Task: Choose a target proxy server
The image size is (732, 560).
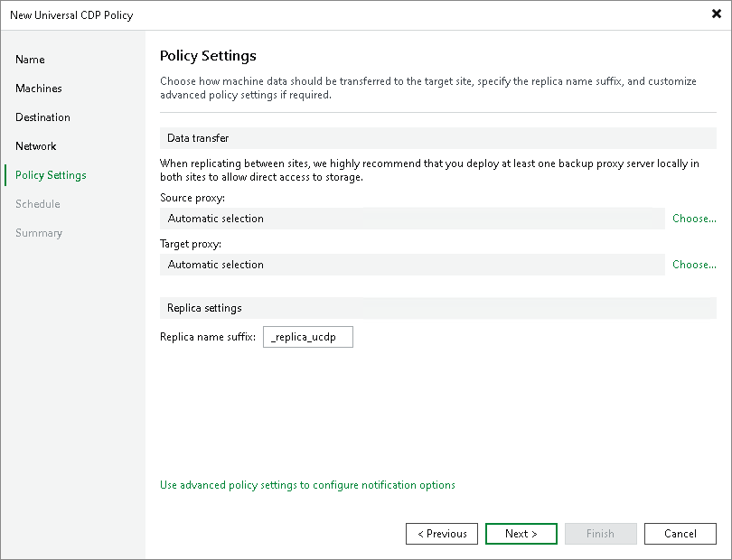Action: coord(693,265)
